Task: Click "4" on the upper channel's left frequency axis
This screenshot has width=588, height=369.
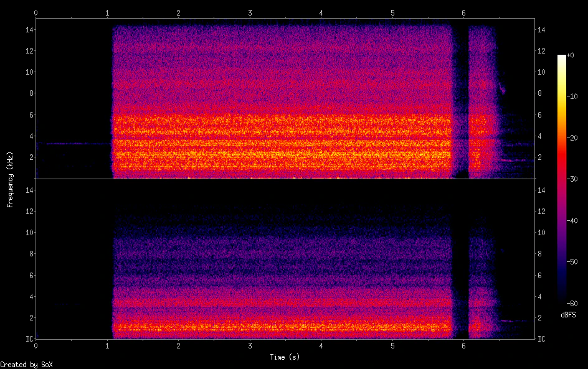Action: click(32, 136)
